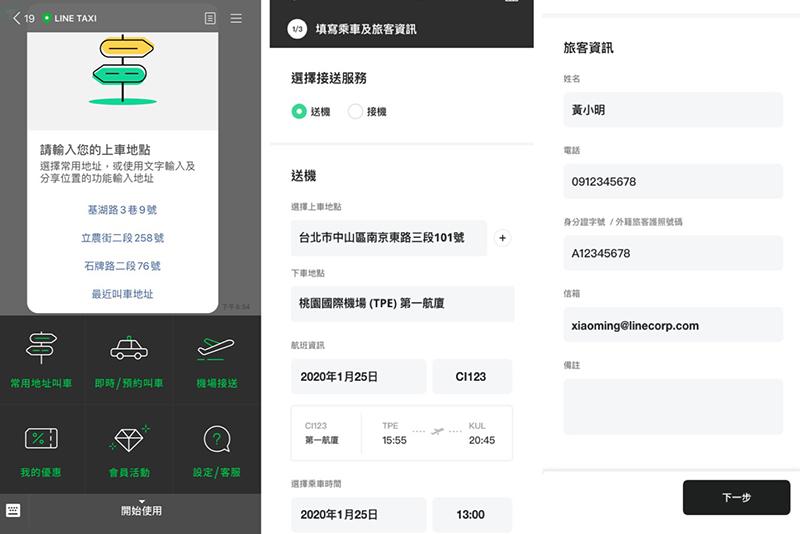Open 最近叫車地址 list

122,294
